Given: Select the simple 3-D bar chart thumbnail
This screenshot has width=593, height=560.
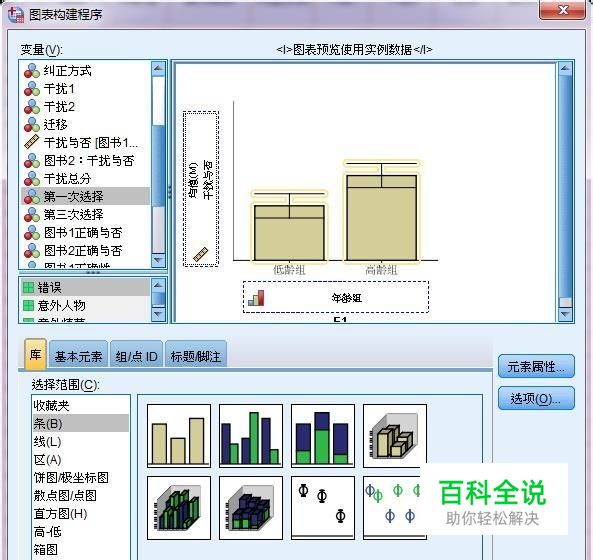Looking at the screenshot, I should (395, 435).
